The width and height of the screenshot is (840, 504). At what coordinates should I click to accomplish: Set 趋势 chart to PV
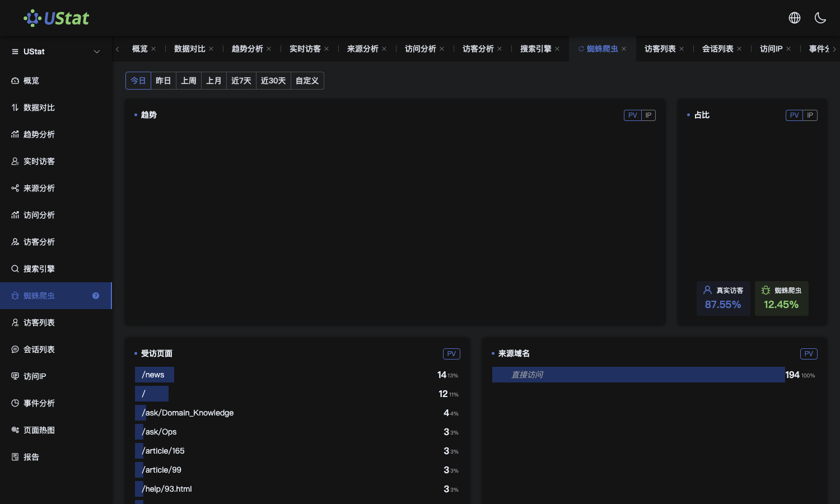click(x=633, y=115)
